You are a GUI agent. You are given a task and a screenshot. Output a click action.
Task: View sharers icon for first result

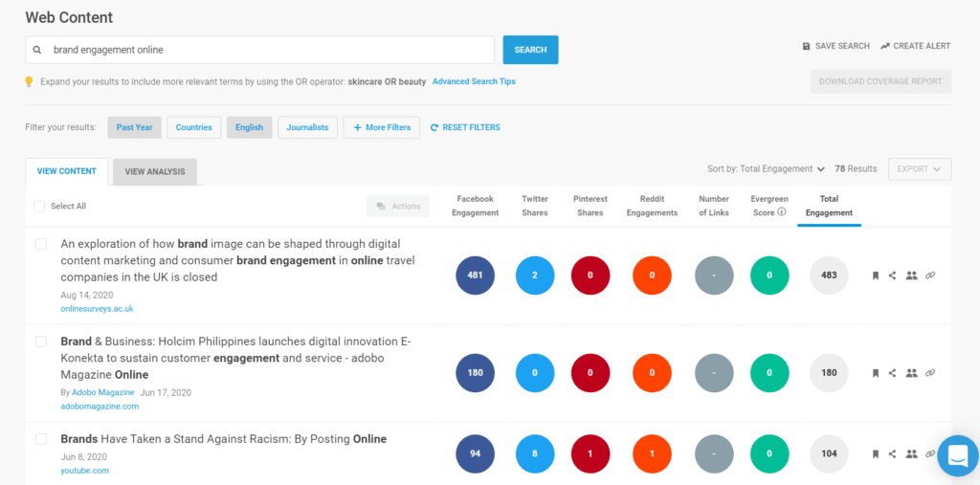pyautogui.click(x=911, y=276)
